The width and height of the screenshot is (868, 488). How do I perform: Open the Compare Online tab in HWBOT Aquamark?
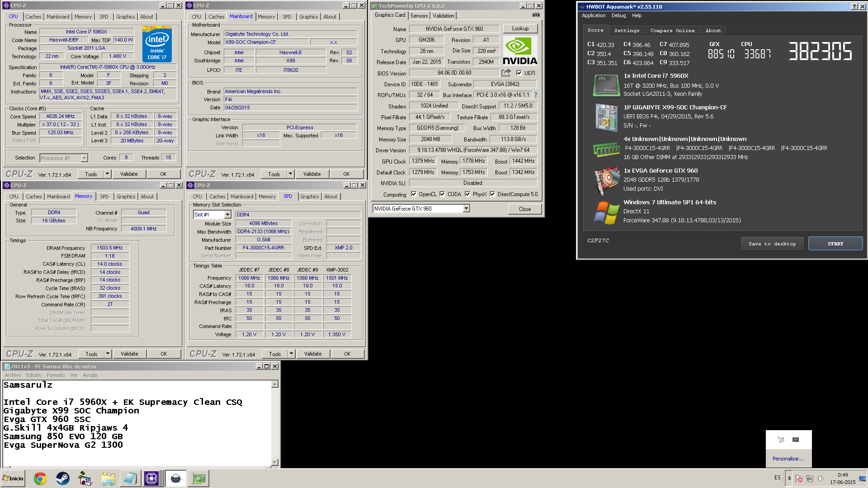[672, 31]
